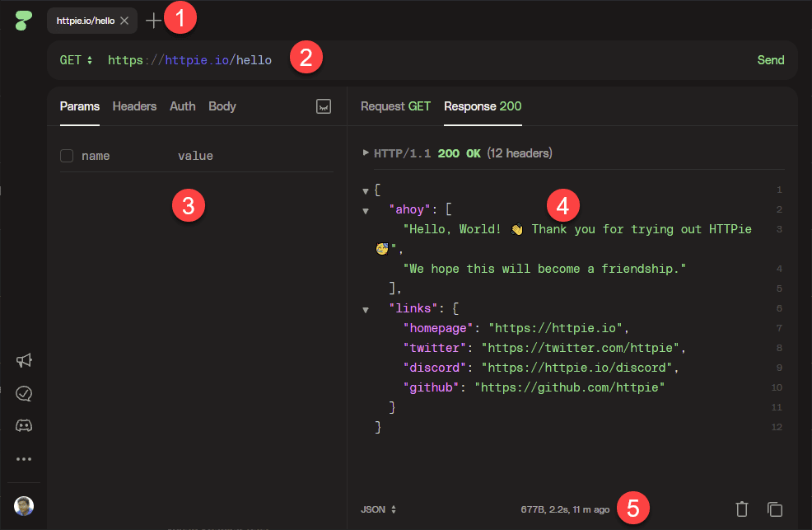Create a new request with the plus button
This screenshot has height=530, width=812.
153,20
